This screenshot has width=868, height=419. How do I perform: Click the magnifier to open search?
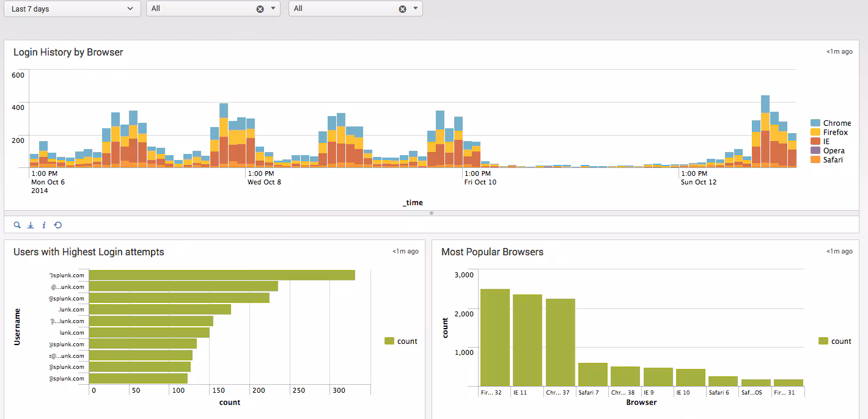tap(17, 225)
